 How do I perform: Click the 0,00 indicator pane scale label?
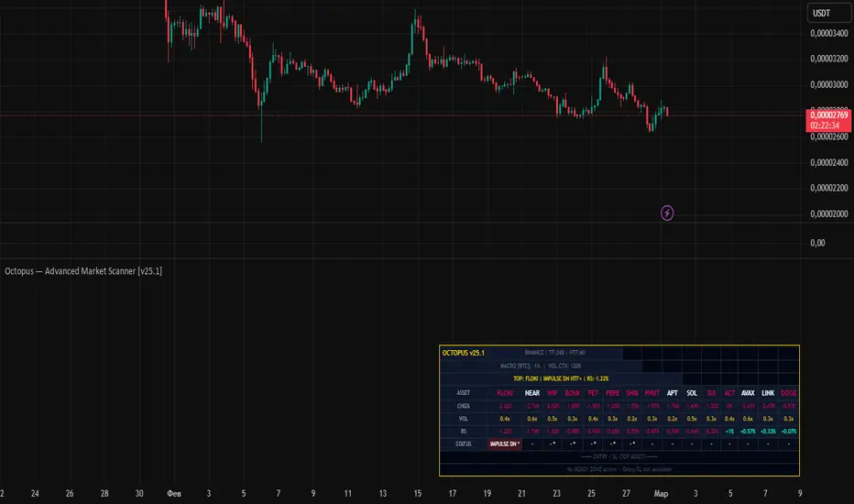click(x=817, y=243)
